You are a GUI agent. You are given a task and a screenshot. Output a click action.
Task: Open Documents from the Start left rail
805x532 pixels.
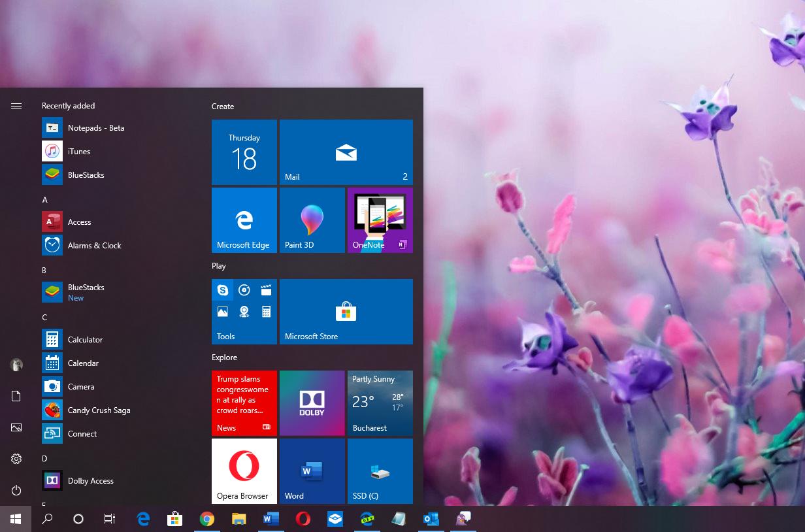tap(16, 396)
